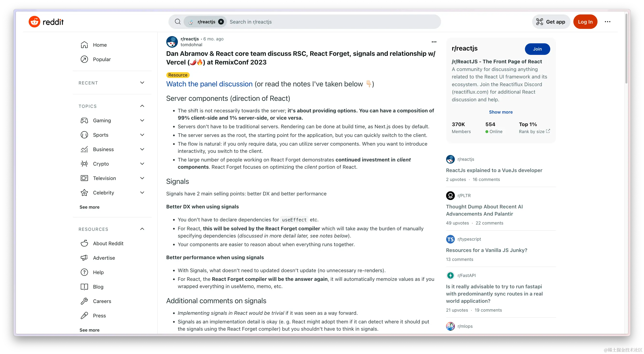Click the search bar input field
644x354 pixels.
tap(306, 22)
